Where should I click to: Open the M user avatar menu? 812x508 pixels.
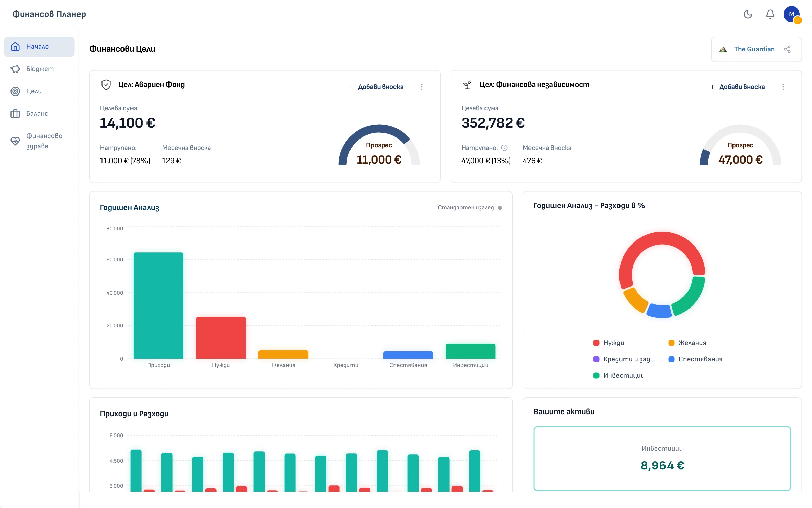pyautogui.click(x=792, y=14)
